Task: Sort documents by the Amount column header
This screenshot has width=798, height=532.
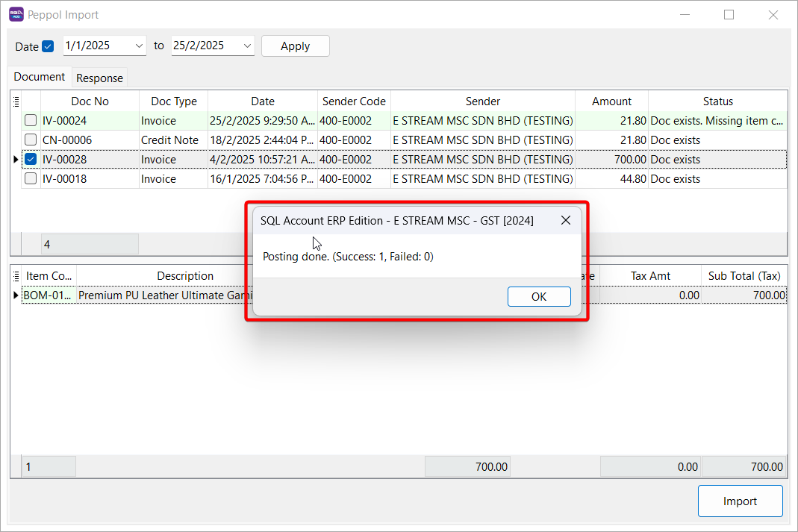Action: click(x=611, y=101)
